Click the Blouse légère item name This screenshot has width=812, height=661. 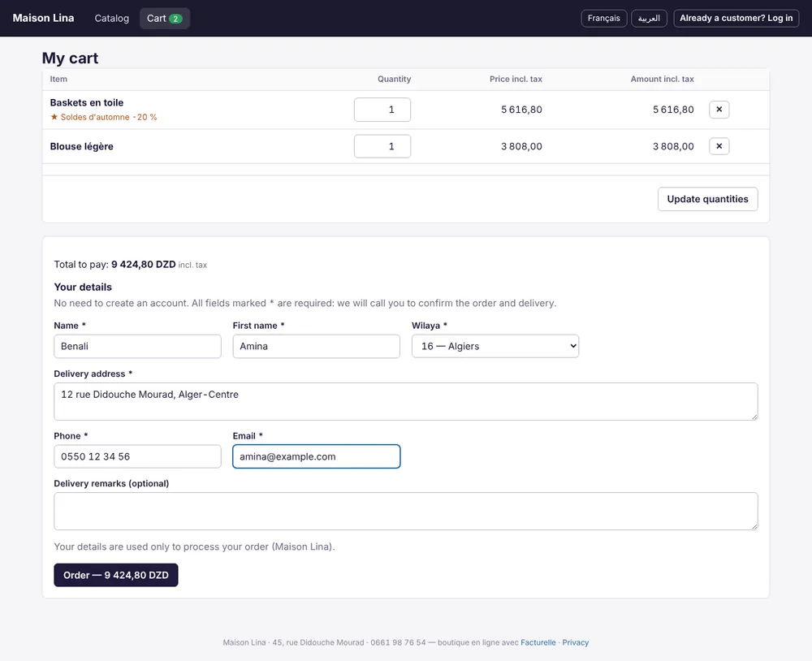tap(81, 147)
